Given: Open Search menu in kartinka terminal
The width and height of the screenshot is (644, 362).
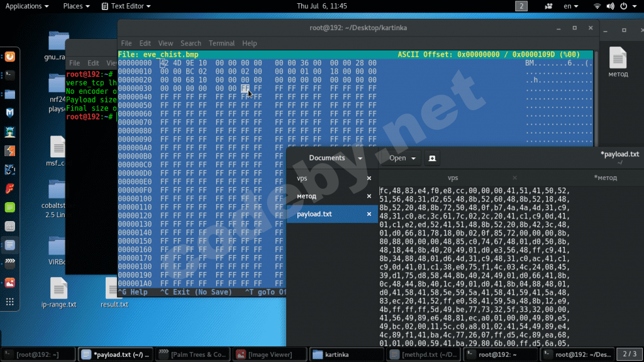Looking at the screenshot, I should (191, 43).
